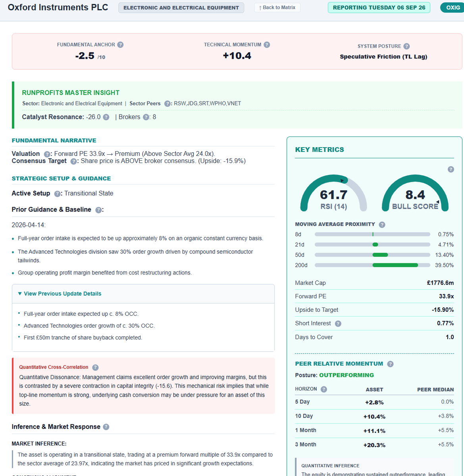Click help icon beside Horizon column
The height and width of the screenshot is (476, 464).
tap(323, 389)
